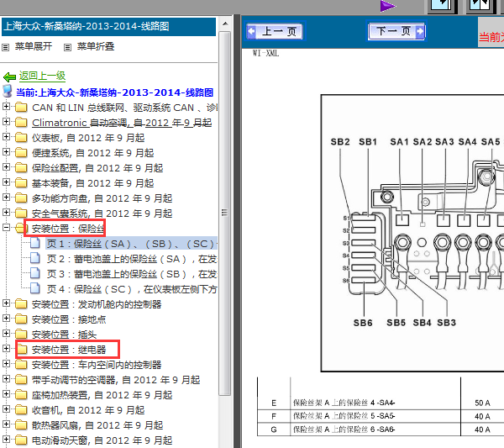Click 菜单折叠 to collapse all menus
This screenshot has width=504, height=448.
[96, 46]
